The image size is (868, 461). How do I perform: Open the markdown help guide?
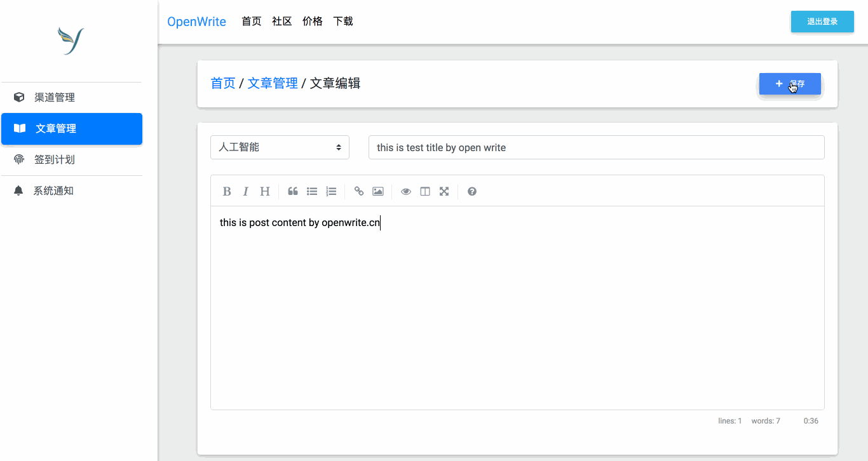click(471, 190)
